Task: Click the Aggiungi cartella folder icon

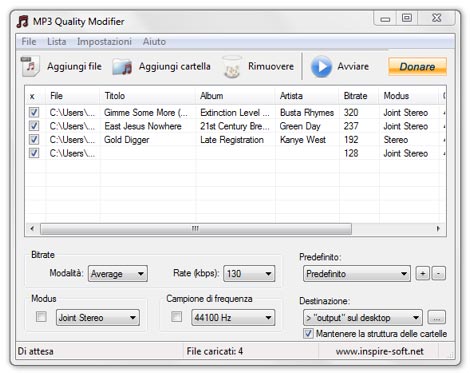Action: pyautogui.click(x=122, y=67)
